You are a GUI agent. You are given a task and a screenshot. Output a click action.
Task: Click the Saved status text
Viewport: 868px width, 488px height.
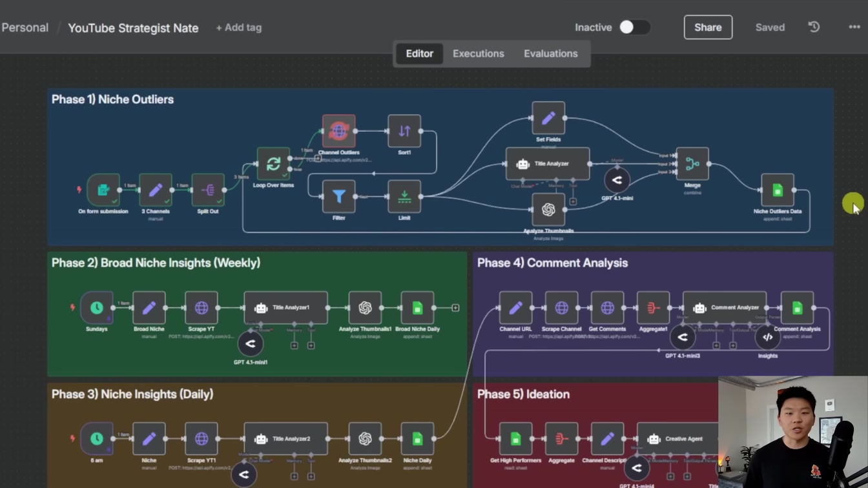pyautogui.click(x=770, y=27)
